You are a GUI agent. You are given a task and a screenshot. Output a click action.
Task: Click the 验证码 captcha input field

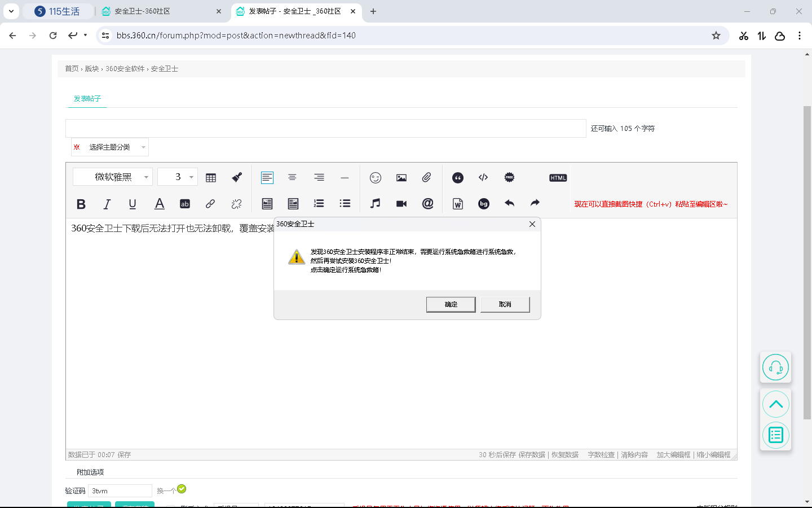pyautogui.click(x=120, y=491)
